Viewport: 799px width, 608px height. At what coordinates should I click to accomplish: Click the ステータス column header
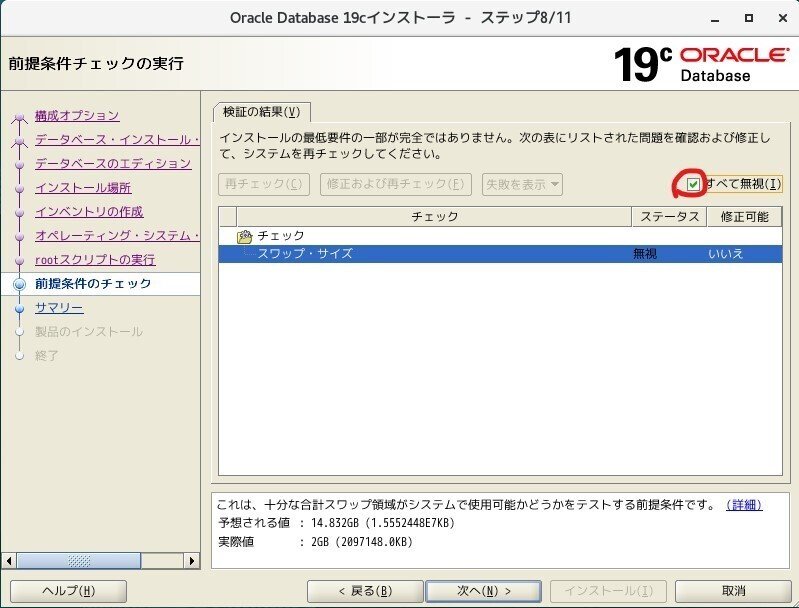pos(669,217)
